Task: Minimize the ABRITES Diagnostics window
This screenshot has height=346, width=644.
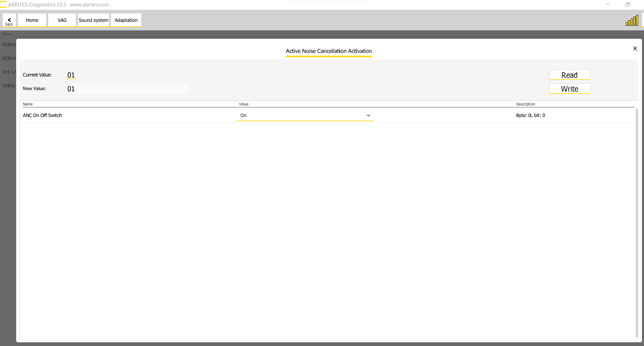Action: (x=608, y=4)
